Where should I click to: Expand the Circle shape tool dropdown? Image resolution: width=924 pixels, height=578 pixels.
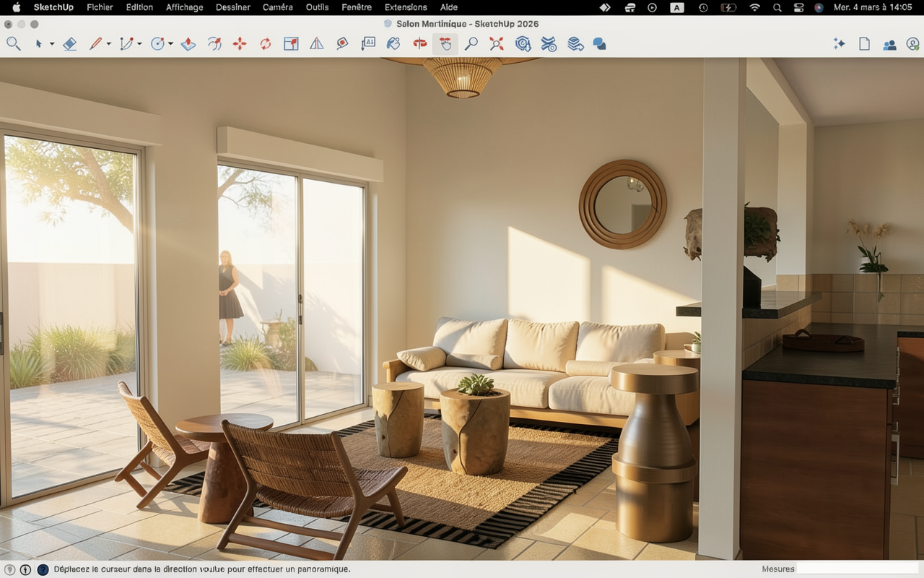[x=170, y=44]
